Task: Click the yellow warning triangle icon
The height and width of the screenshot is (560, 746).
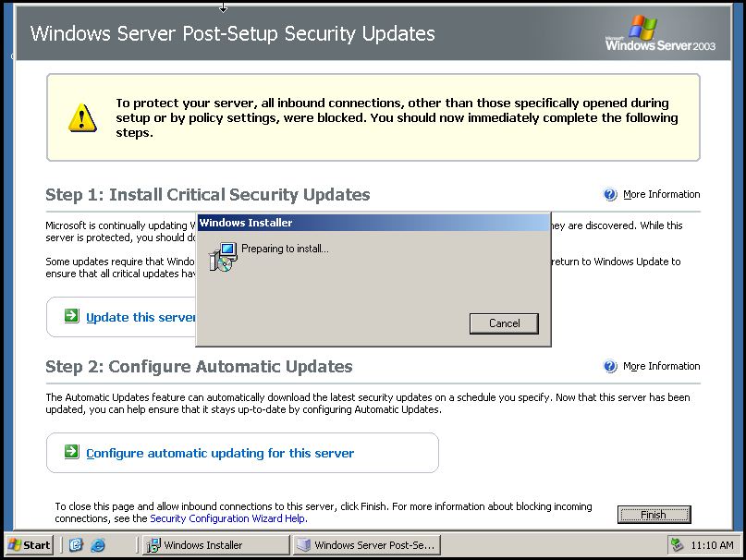Action: coord(81,117)
